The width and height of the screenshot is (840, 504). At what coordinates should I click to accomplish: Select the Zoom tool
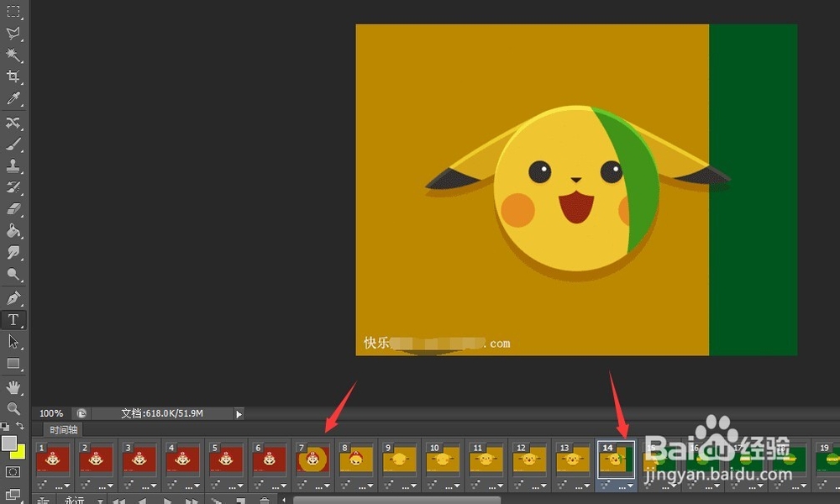pos(13,409)
